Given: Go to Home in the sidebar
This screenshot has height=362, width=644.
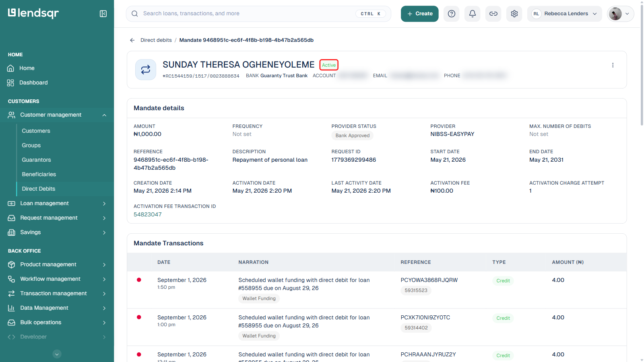Looking at the screenshot, I should pos(27,68).
